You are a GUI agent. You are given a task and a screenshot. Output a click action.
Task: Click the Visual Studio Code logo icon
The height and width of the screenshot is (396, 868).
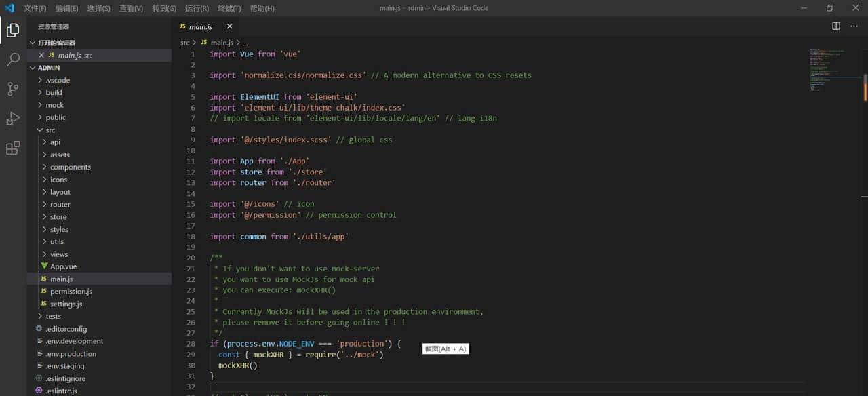coord(9,8)
